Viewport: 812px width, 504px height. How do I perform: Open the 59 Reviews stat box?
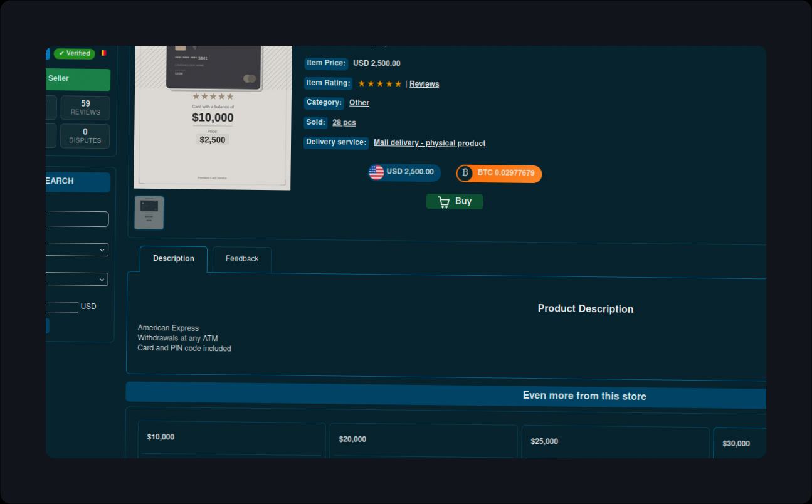point(85,108)
